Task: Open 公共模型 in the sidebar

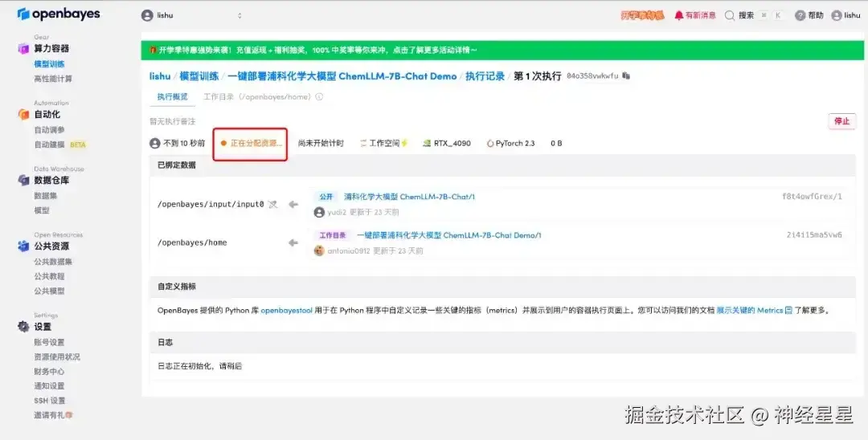Action: click(x=49, y=291)
